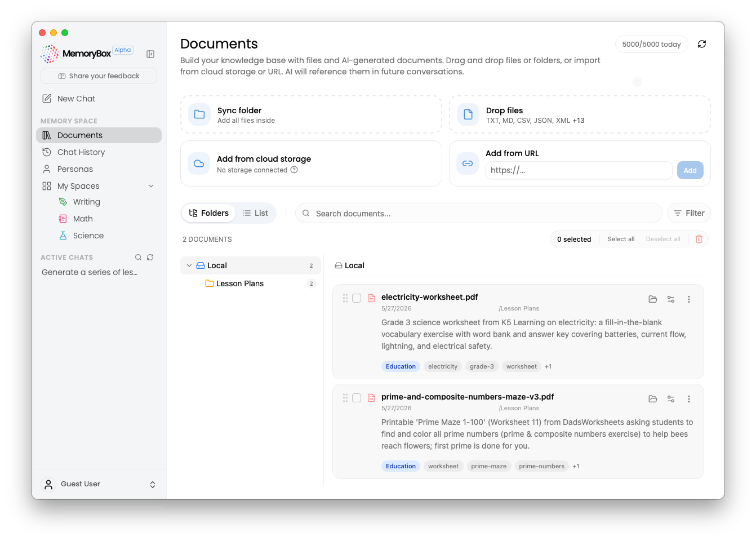This screenshot has width=756, height=541.
Task: Collapse the Local folder tree chevron
Action: tap(189, 265)
